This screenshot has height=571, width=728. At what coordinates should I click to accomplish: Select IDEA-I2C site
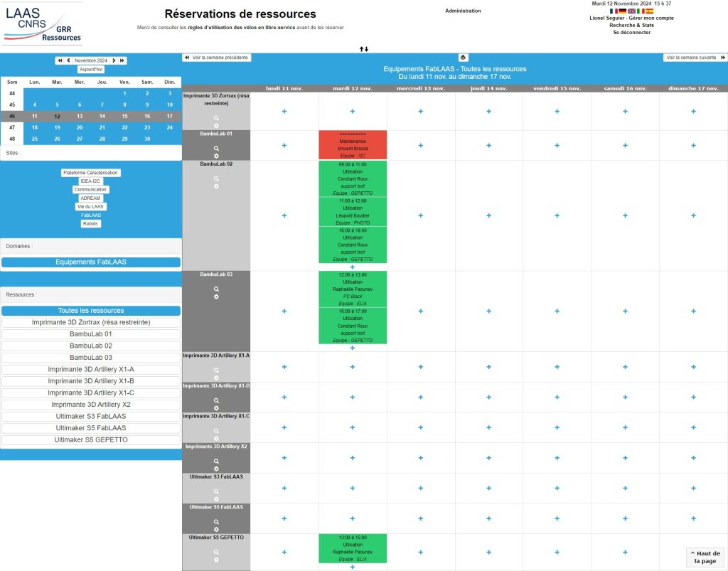(x=90, y=181)
